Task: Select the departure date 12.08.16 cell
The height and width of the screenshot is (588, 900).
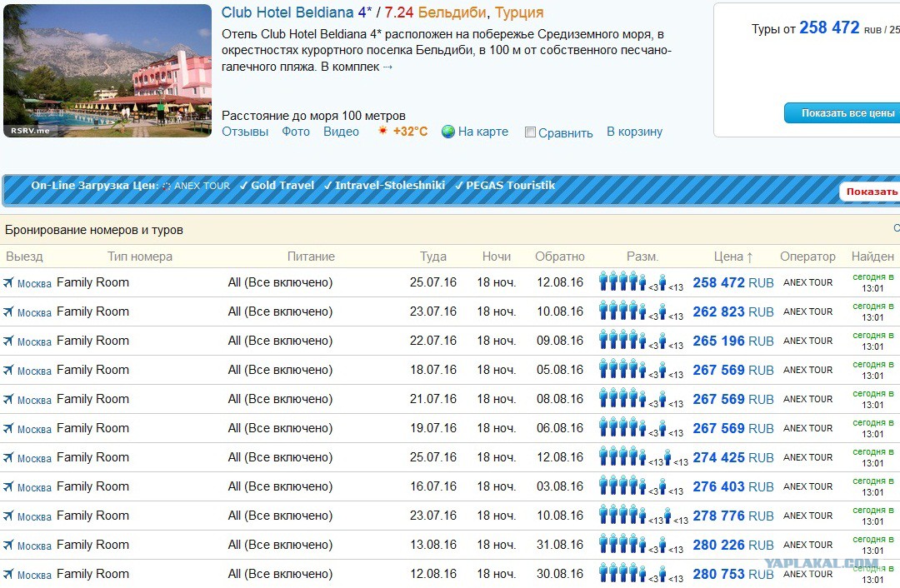Action: coord(432,574)
